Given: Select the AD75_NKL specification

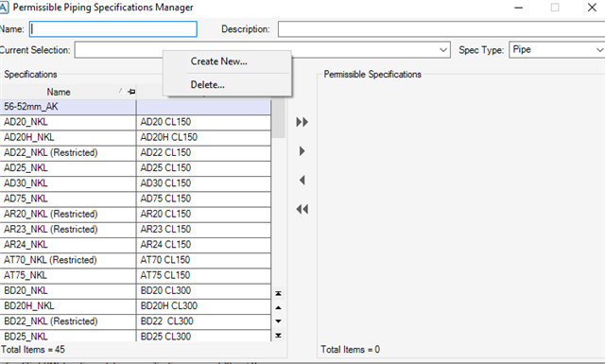Looking at the screenshot, I should coord(67,199).
